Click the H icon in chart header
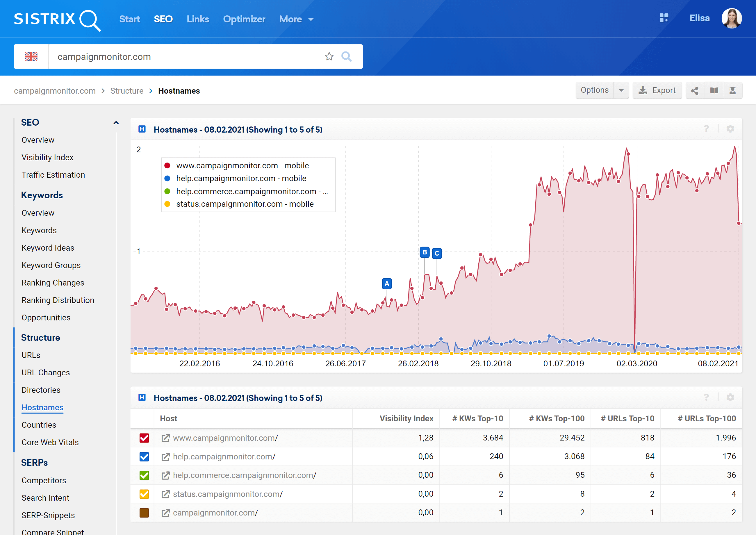The height and width of the screenshot is (535, 756). click(x=142, y=129)
